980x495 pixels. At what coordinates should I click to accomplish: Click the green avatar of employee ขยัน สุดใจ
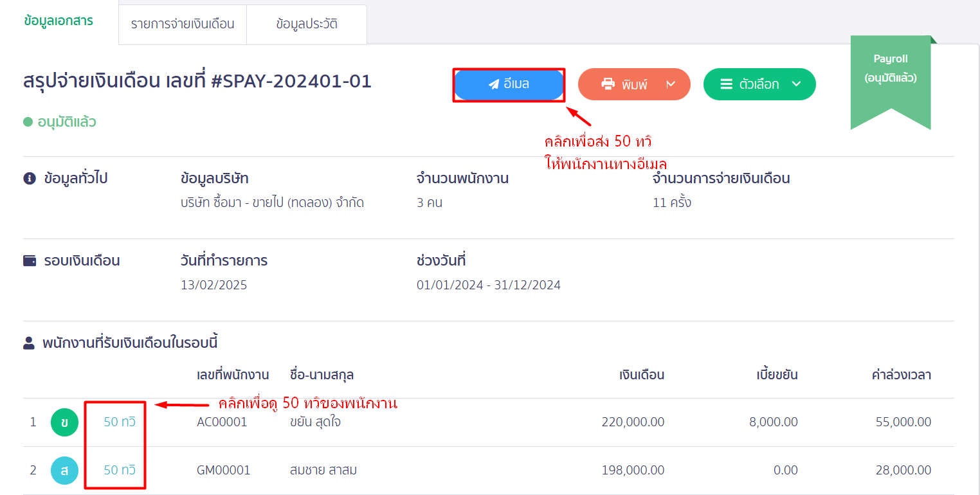click(x=64, y=422)
